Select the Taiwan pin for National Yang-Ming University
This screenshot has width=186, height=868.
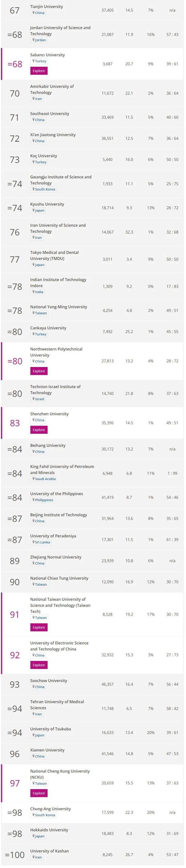pyautogui.click(x=34, y=313)
